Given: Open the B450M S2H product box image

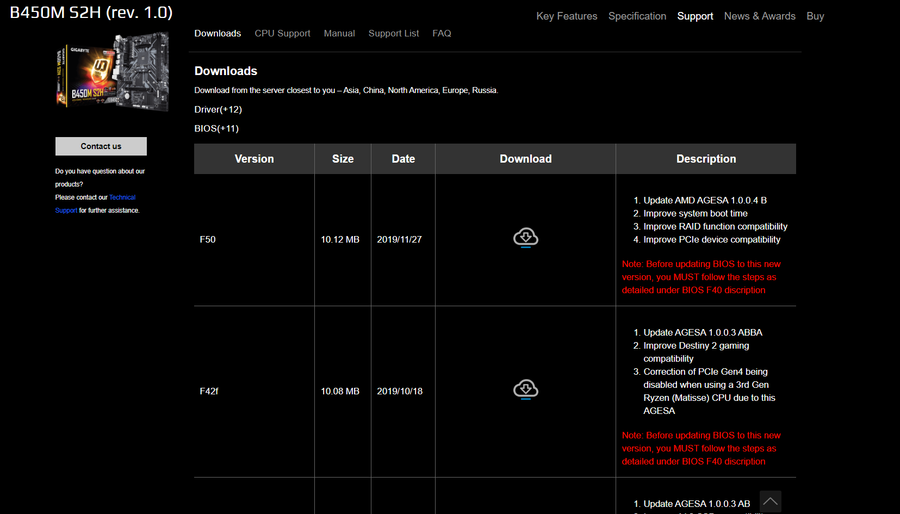Looking at the screenshot, I should (x=112, y=72).
